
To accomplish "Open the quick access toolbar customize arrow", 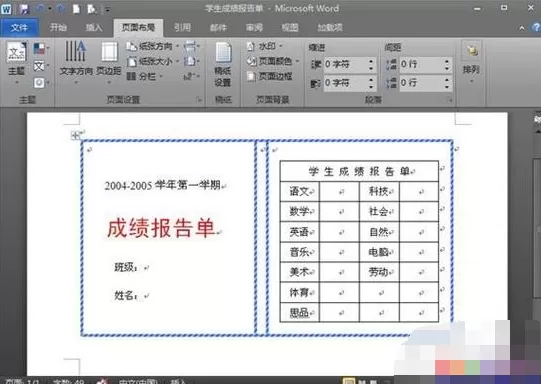I will pyautogui.click(x=107, y=10).
